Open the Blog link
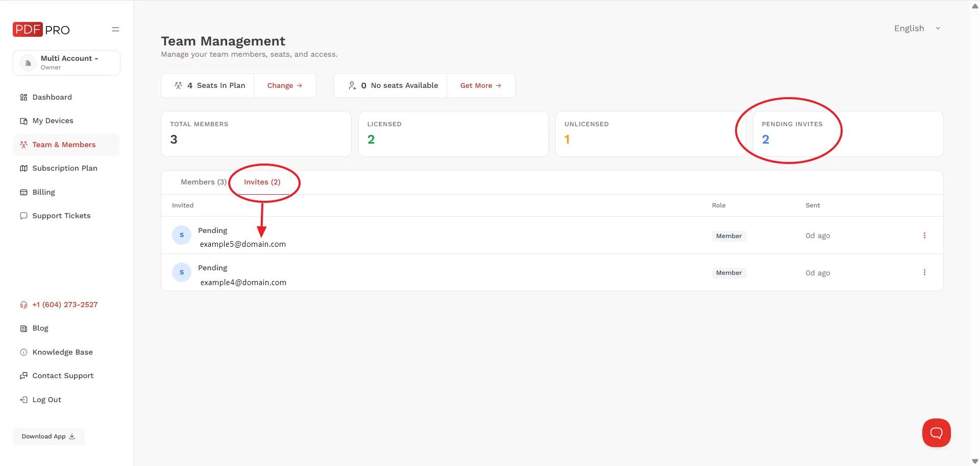Screen dimensions: 980x466 40,328
